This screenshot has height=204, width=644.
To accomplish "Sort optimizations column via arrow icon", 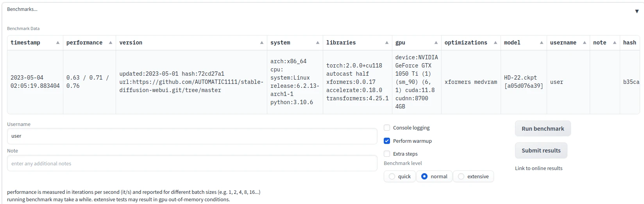I will click(x=496, y=43).
